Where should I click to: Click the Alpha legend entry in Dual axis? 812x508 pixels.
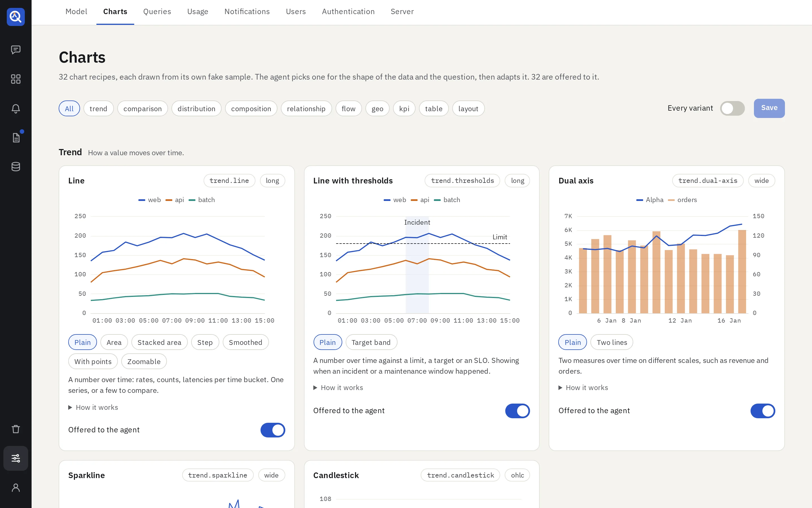coord(650,200)
